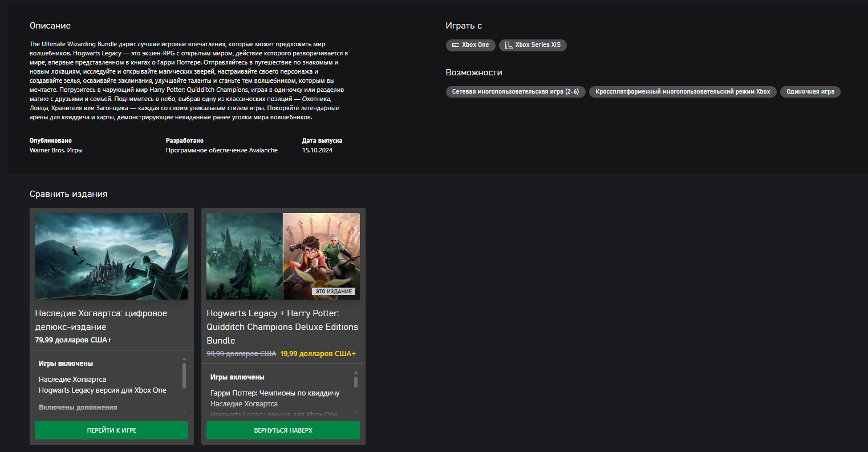This screenshot has height=452, width=868.
Task: Click the ЭТО ИЗДАНИЕ badge on bundle image
Action: pos(334,292)
